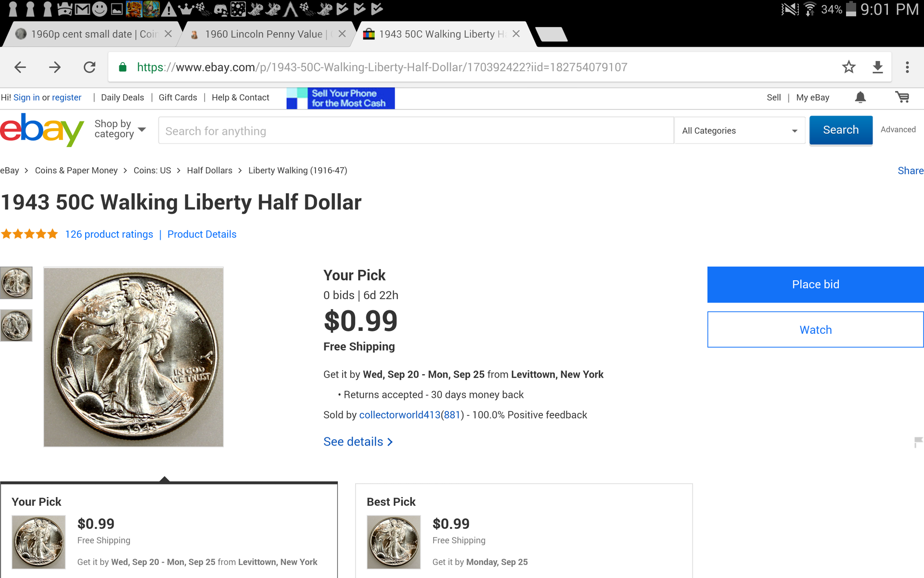Open seller collectorworld413 profile link
Screen dimensions: 924x578
(399, 415)
